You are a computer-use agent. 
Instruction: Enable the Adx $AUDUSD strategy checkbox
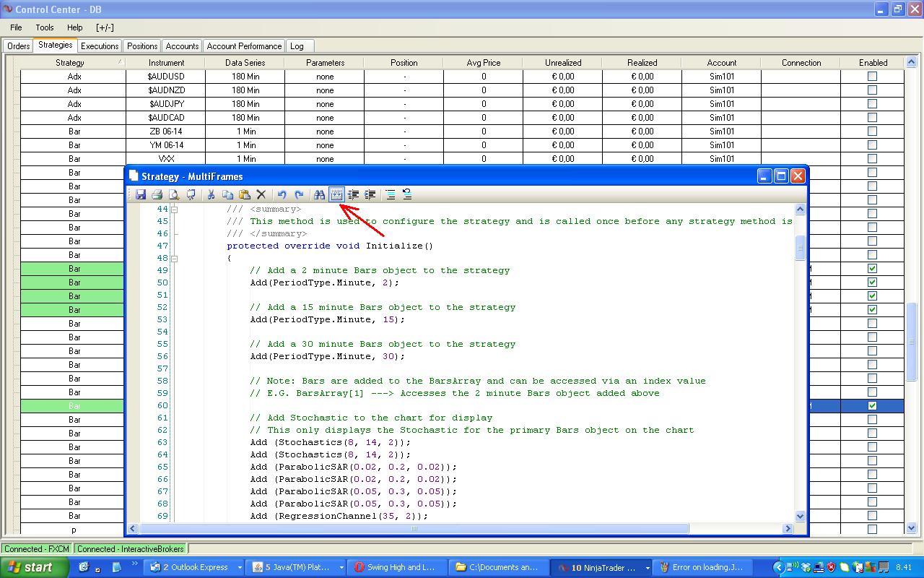tap(872, 76)
